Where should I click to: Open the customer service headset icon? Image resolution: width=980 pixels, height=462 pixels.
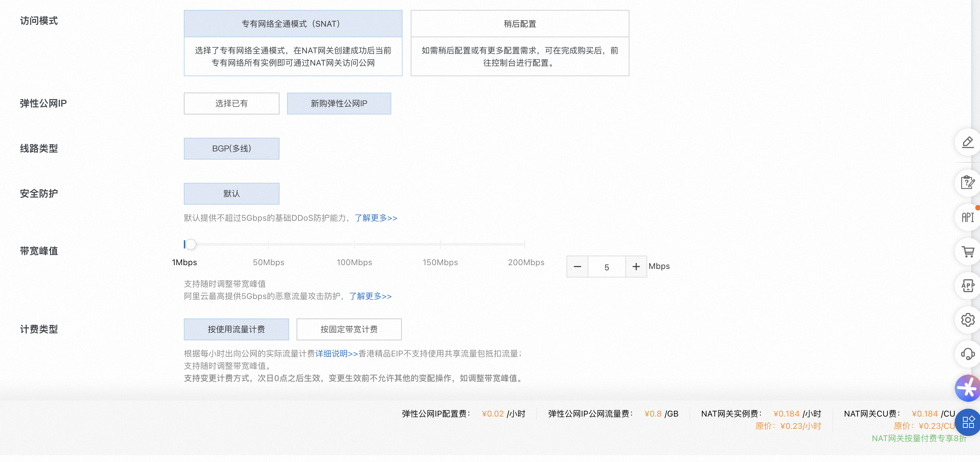coord(967,354)
